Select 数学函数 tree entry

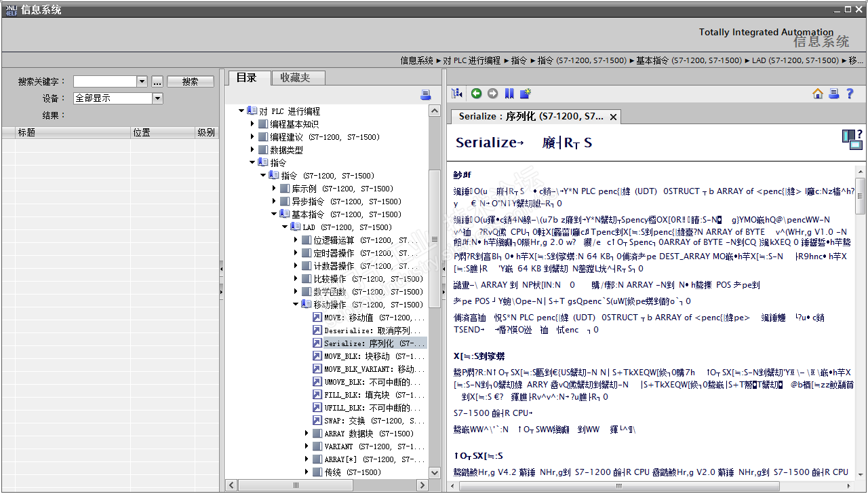point(368,292)
